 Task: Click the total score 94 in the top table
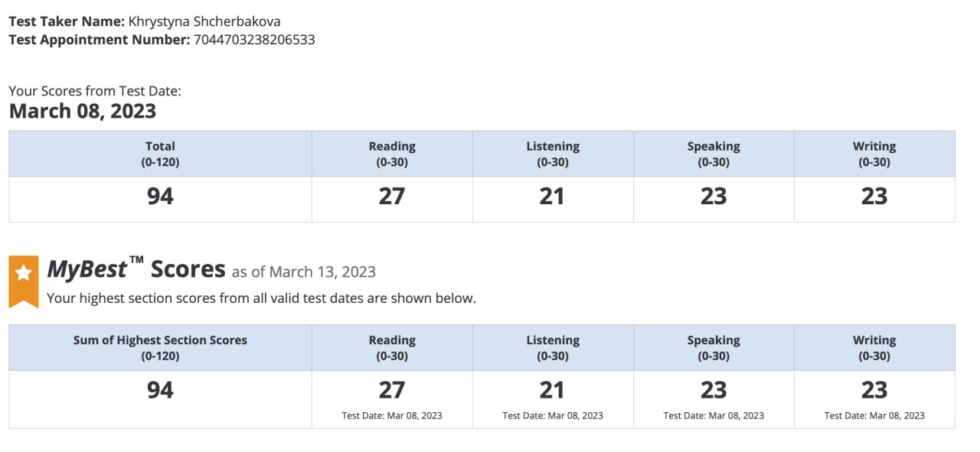pos(160,197)
